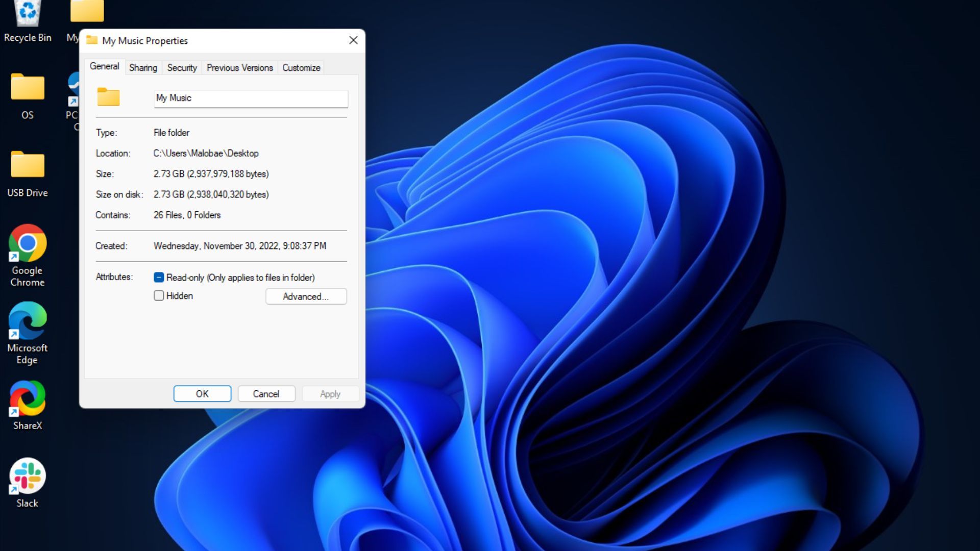Image resolution: width=980 pixels, height=551 pixels.
Task: Go to the Customize tab
Action: 301,67
